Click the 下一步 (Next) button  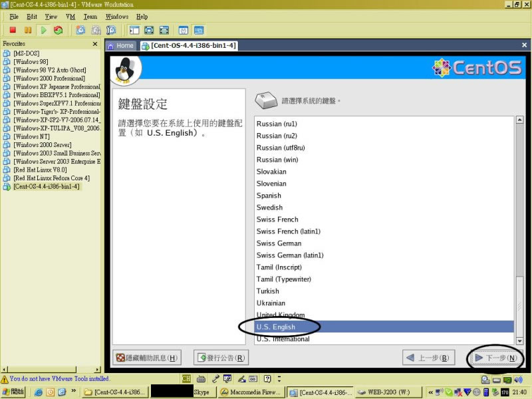click(x=495, y=358)
